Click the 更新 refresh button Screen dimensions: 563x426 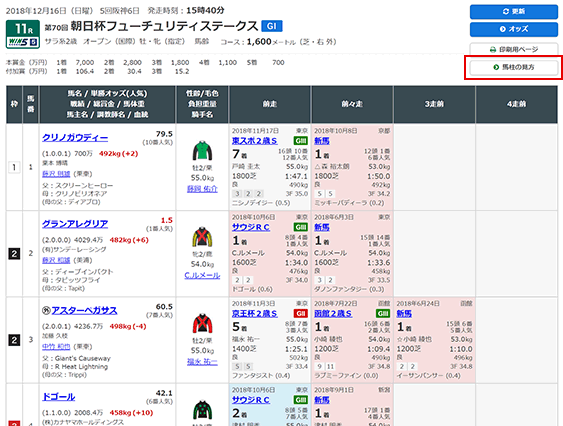click(x=513, y=11)
